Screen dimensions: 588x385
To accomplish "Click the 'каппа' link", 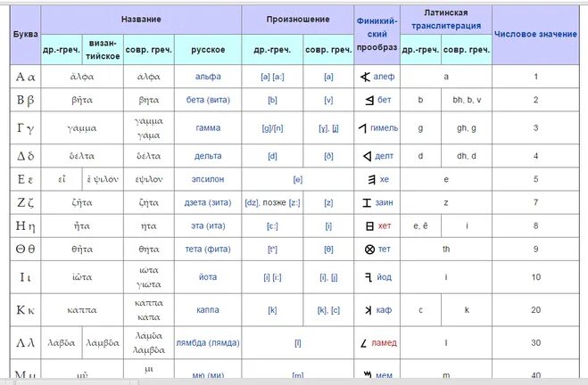I will pyautogui.click(x=208, y=310).
